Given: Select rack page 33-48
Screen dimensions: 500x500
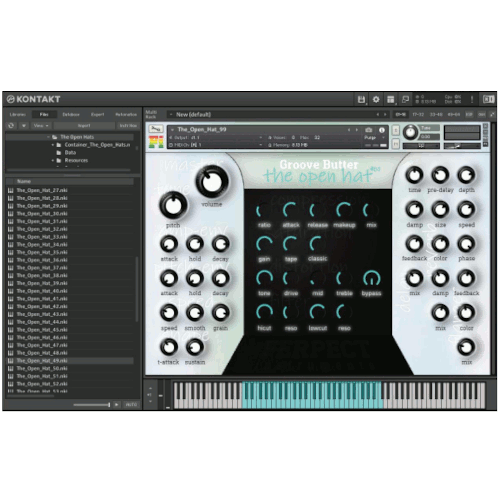Looking at the screenshot, I should pos(436,115).
